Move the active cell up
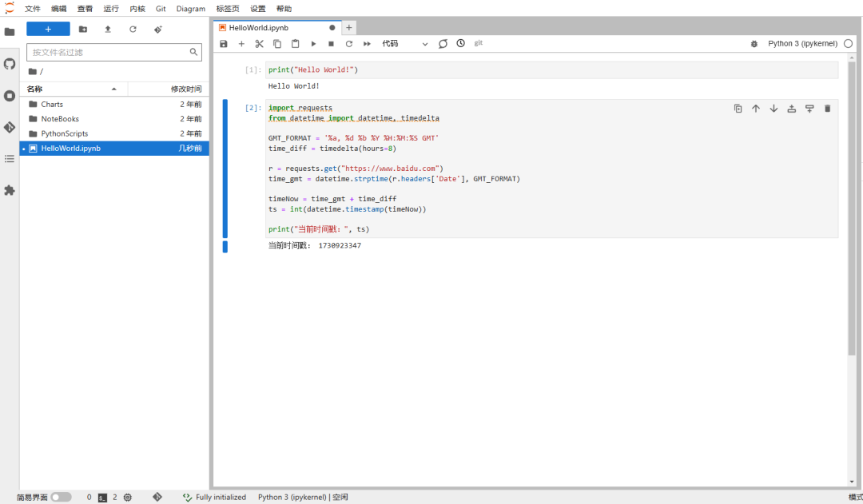 [756, 109]
